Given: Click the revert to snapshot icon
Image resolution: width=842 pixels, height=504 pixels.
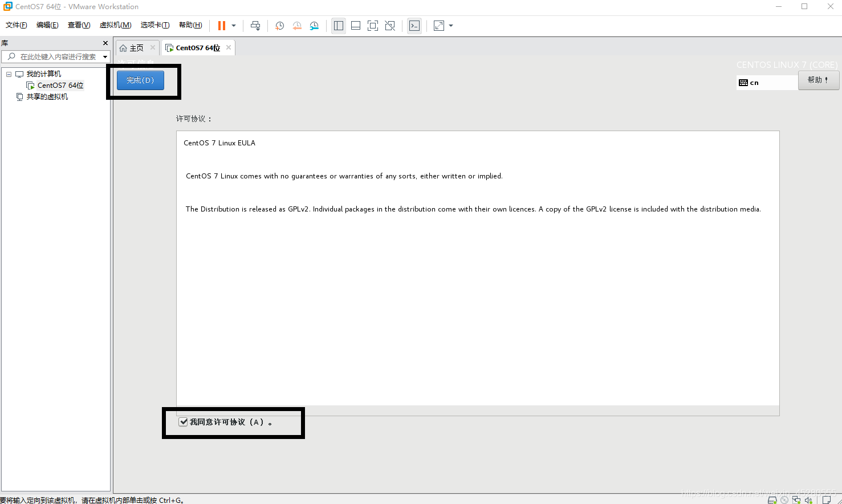Looking at the screenshot, I should (x=297, y=26).
